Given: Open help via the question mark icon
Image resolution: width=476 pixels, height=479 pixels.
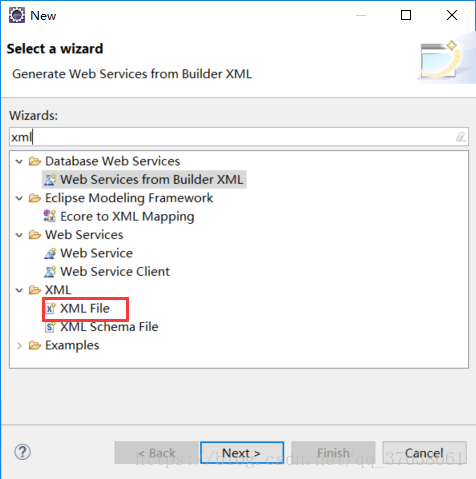Looking at the screenshot, I should click(x=23, y=452).
